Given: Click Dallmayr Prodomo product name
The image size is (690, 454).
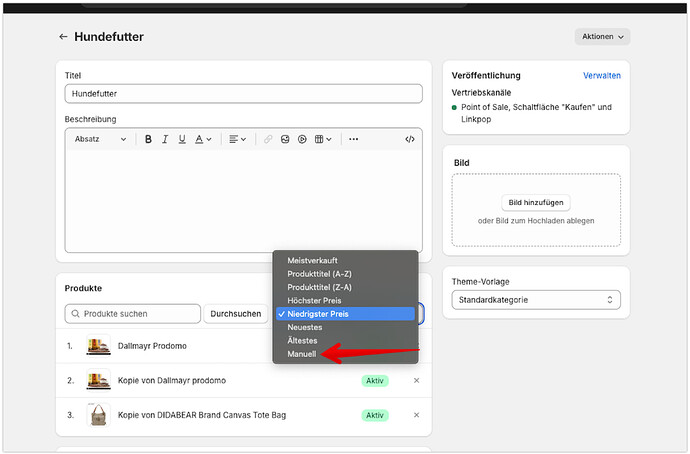Looking at the screenshot, I should [x=152, y=346].
